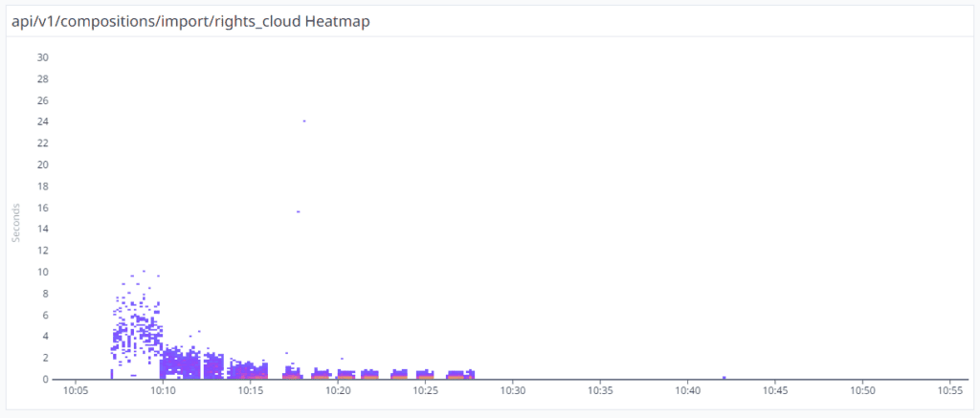This screenshot has width=980, height=418.
Task: Click the rights_cloud Heatmap panel title
Action: tap(189, 21)
